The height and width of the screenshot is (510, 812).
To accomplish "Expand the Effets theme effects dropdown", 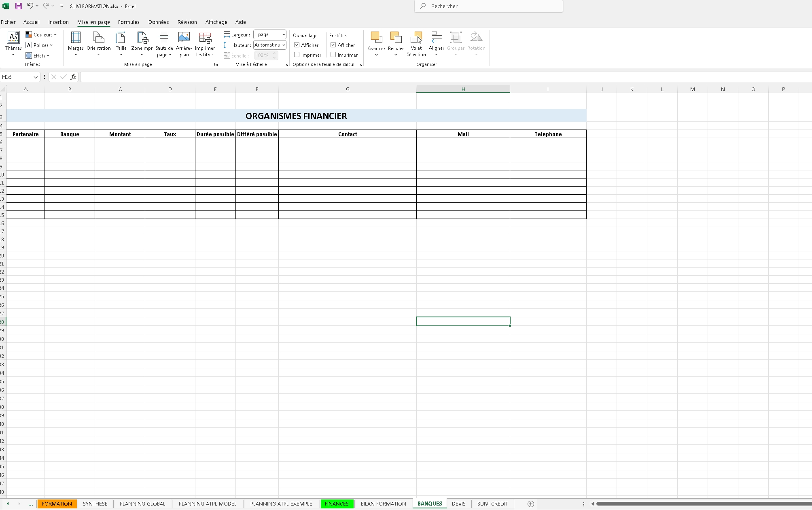I will (x=38, y=56).
